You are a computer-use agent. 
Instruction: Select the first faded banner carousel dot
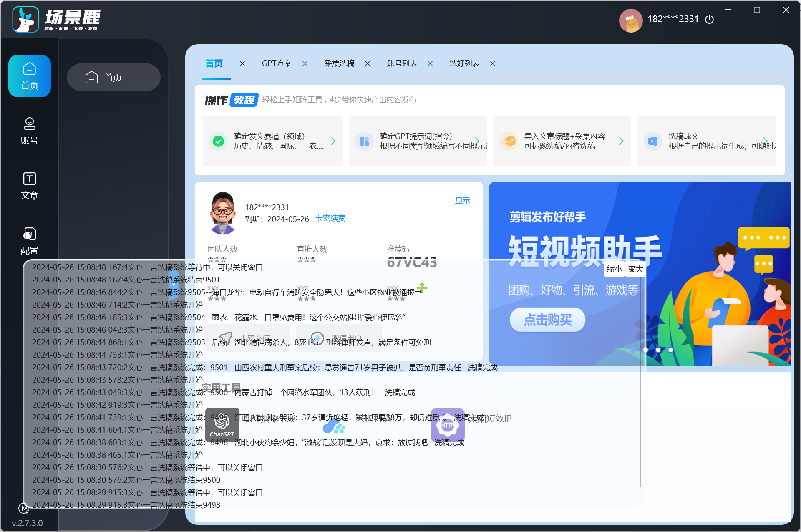click(633, 350)
